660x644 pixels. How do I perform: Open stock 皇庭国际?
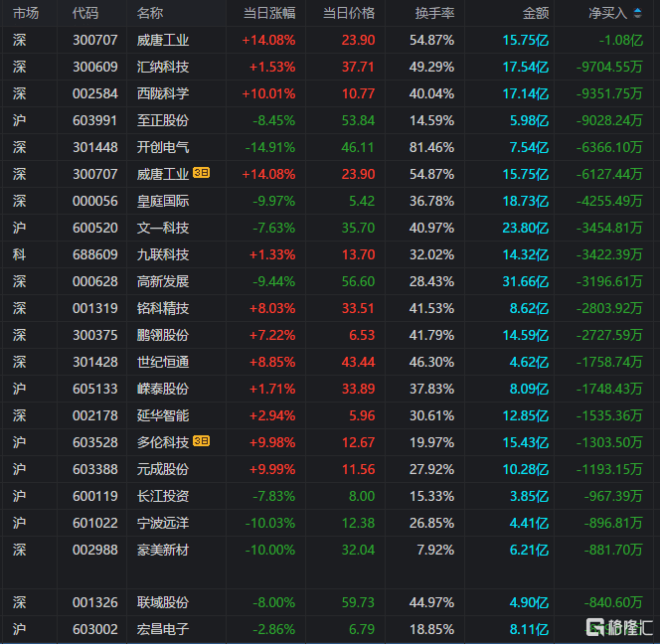coord(163,201)
